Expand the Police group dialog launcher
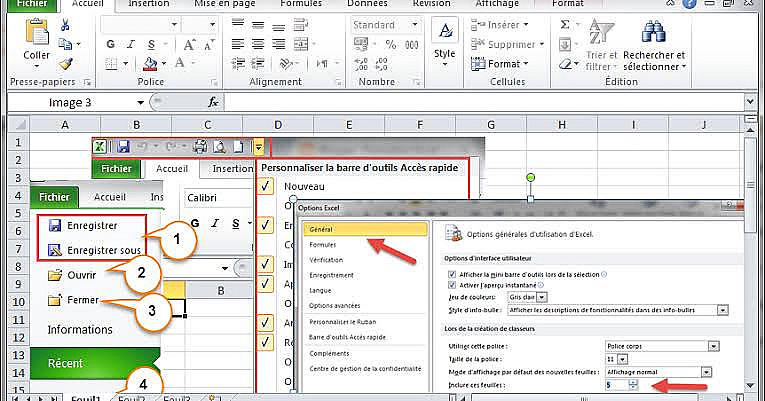This screenshot has width=765, height=401. 214,82
